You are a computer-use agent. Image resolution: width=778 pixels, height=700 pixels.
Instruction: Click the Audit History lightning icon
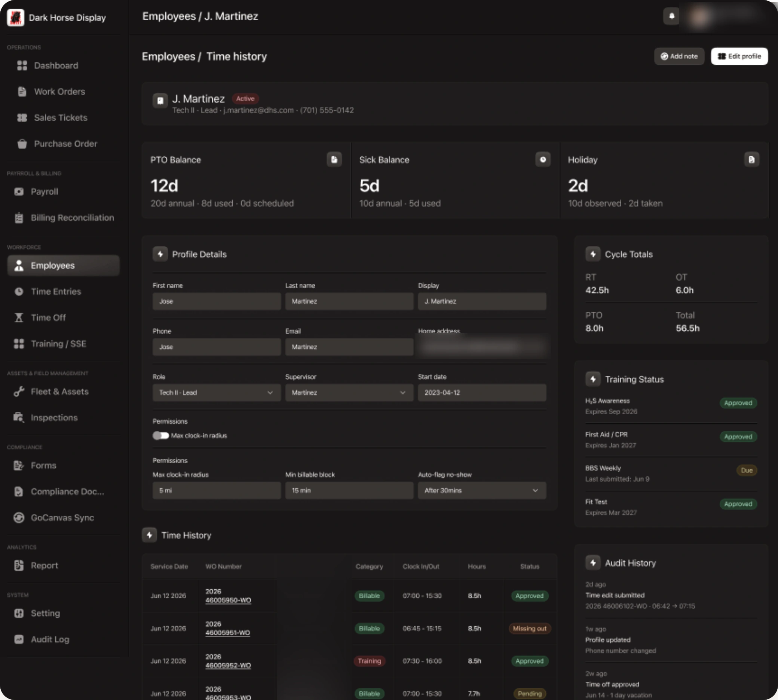(x=593, y=563)
